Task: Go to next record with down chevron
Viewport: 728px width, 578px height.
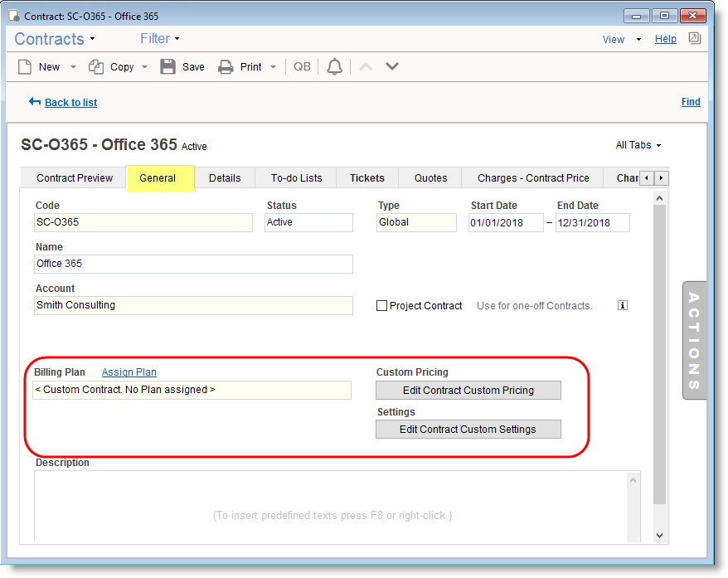Action: (392, 66)
